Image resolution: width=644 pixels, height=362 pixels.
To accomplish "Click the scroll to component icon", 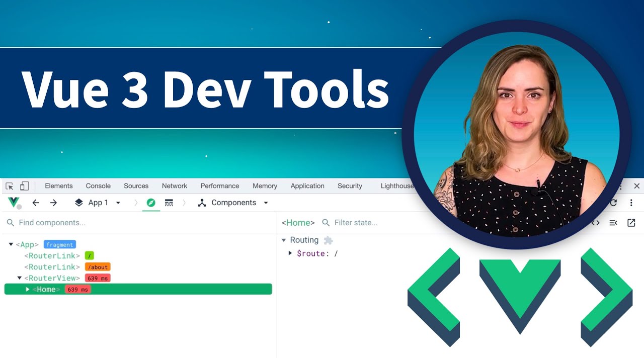I will click(x=613, y=223).
